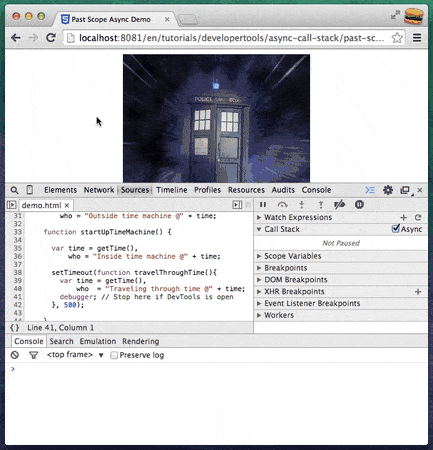Image resolution: width=433 pixels, height=450 pixels.
Task: Click the TARDIS animation image
Action: (216, 118)
